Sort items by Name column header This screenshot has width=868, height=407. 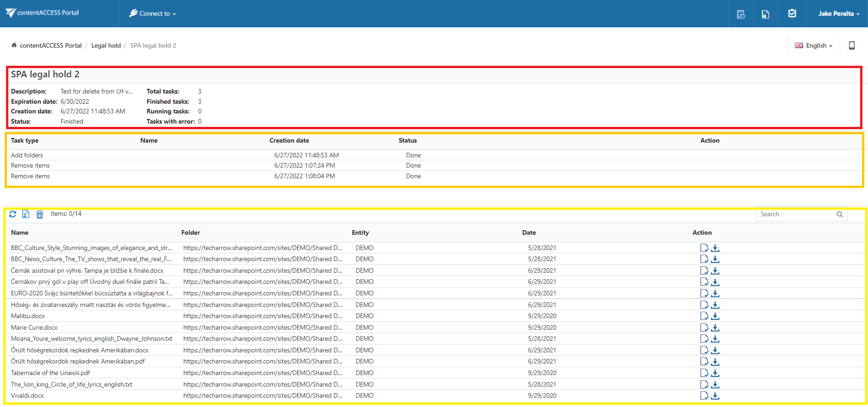pyautogui.click(x=20, y=232)
